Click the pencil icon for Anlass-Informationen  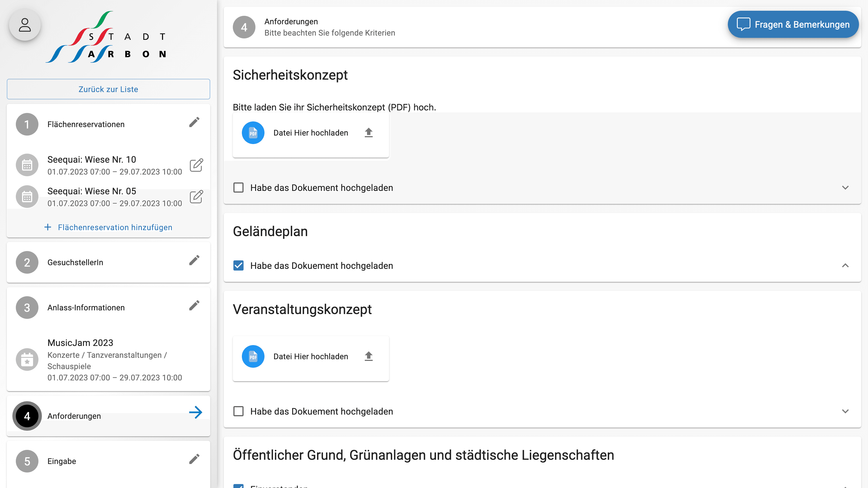click(x=194, y=305)
